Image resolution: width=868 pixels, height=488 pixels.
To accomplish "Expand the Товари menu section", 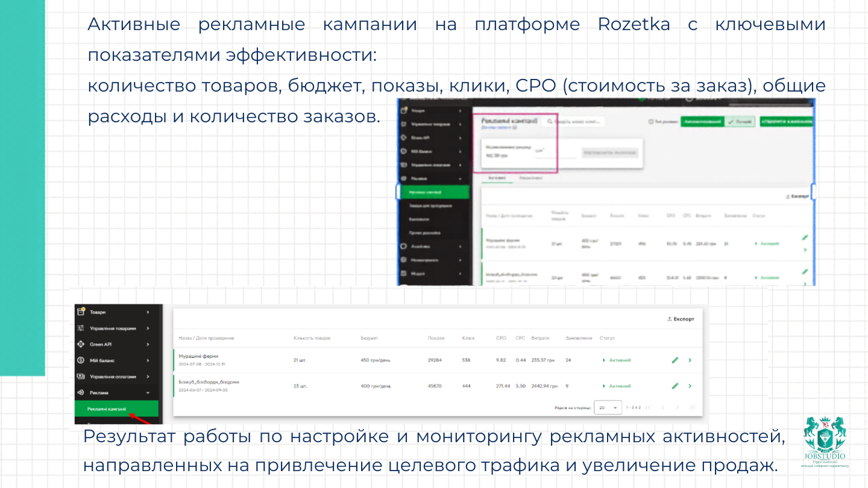I will (148, 312).
